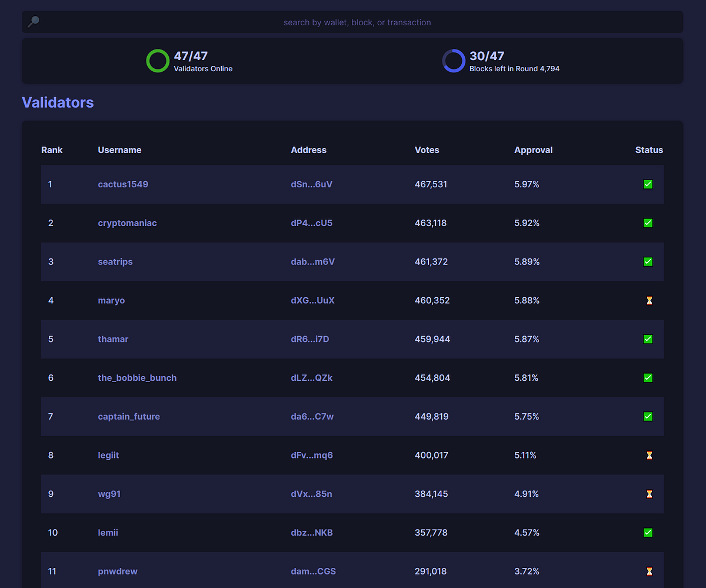Click the Approval column header
This screenshot has width=706, height=588.
[x=534, y=151]
